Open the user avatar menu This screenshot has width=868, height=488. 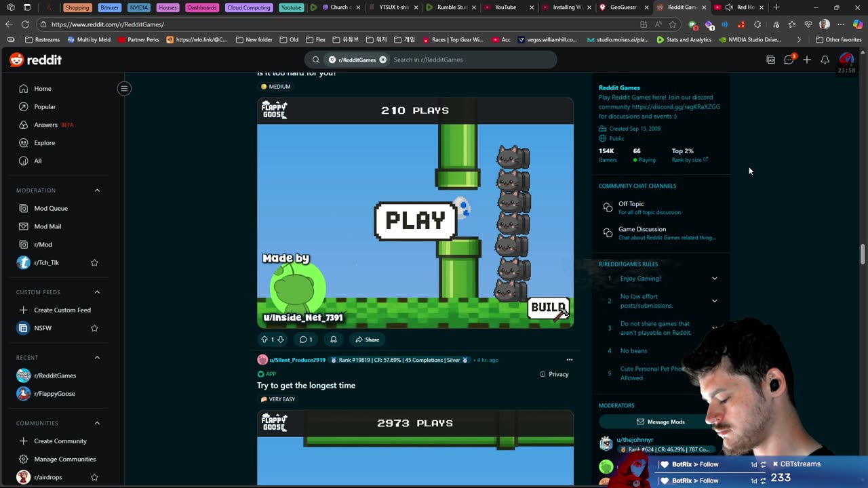tap(846, 60)
